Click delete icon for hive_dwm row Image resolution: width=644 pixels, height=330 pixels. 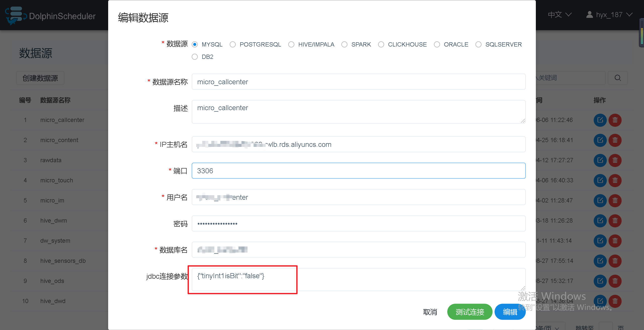pos(615,221)
